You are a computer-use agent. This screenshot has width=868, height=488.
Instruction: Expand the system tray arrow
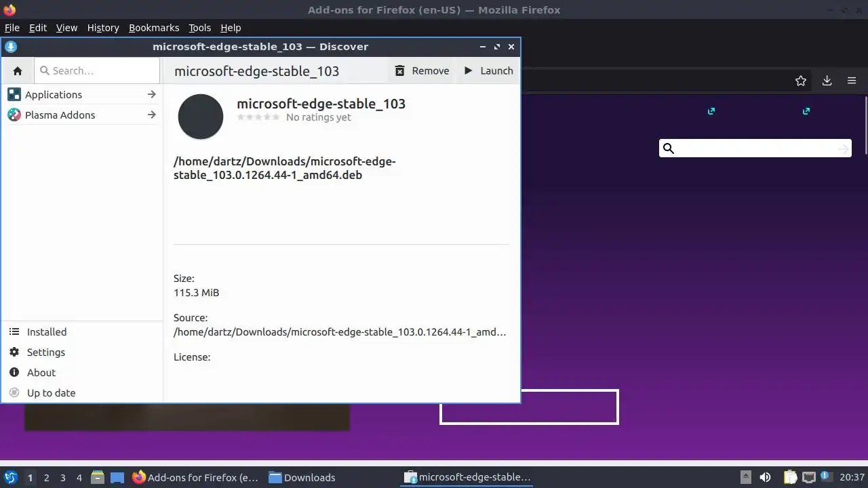745,477
